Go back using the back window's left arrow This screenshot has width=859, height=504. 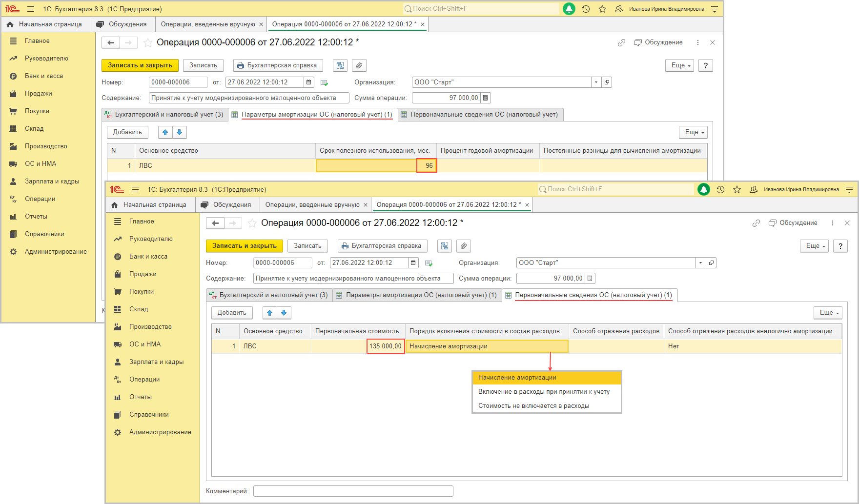(111, 42)
